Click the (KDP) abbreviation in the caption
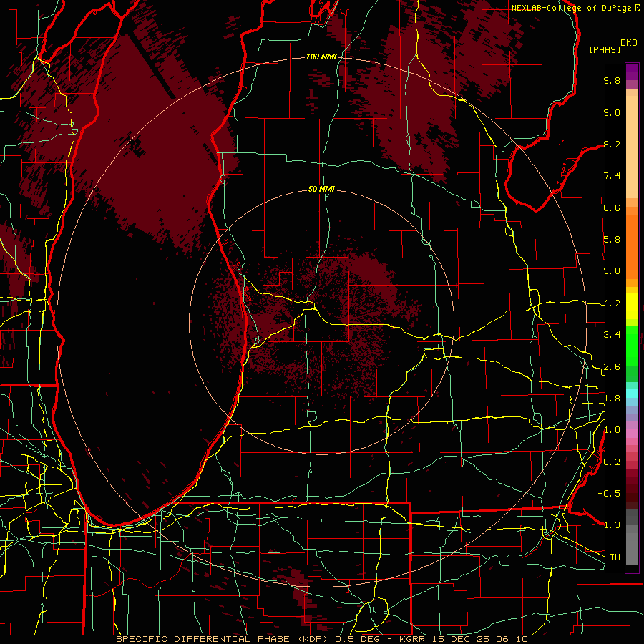The width and height of the screenshot is (644, 644). pos(311,639)
